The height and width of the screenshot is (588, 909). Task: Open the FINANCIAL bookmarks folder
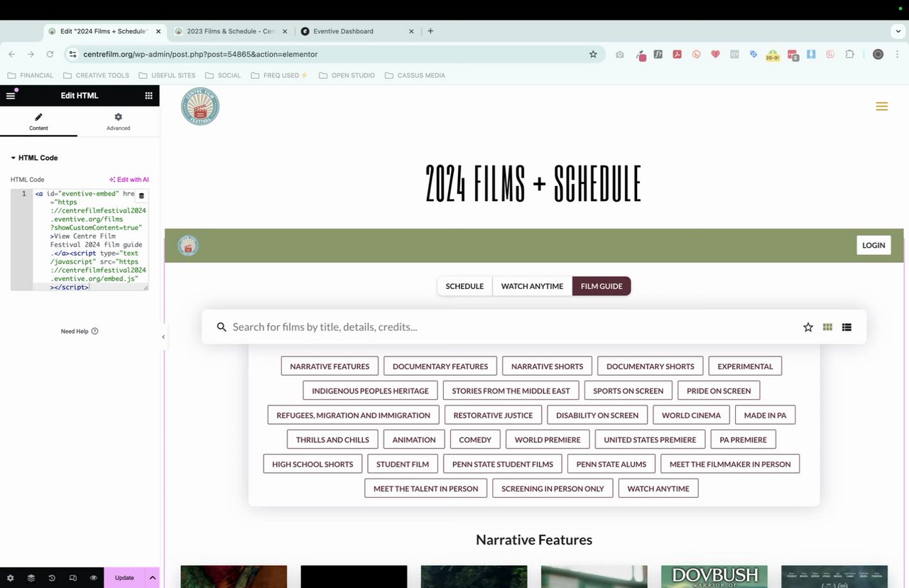pos(30,75)
